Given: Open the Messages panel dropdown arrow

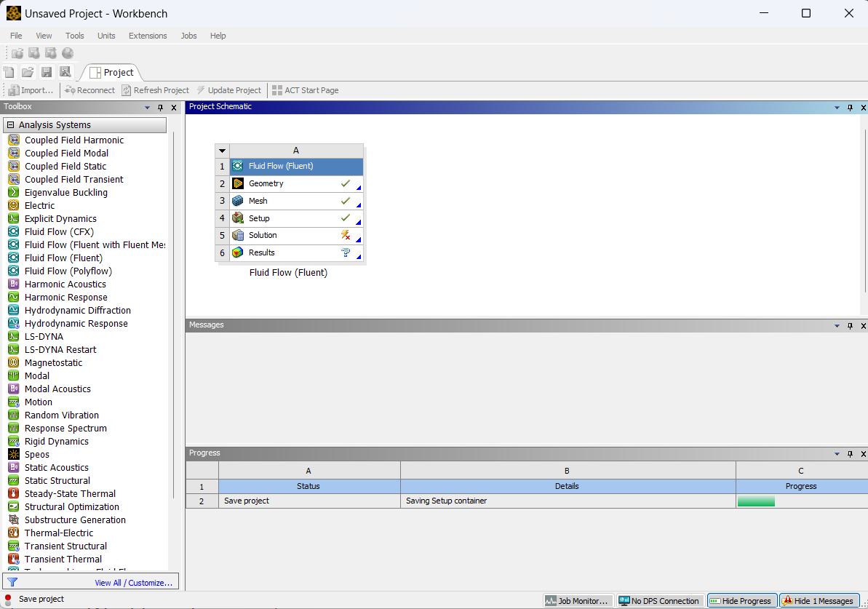Looking at the screenshot, I should coord(837,325).
